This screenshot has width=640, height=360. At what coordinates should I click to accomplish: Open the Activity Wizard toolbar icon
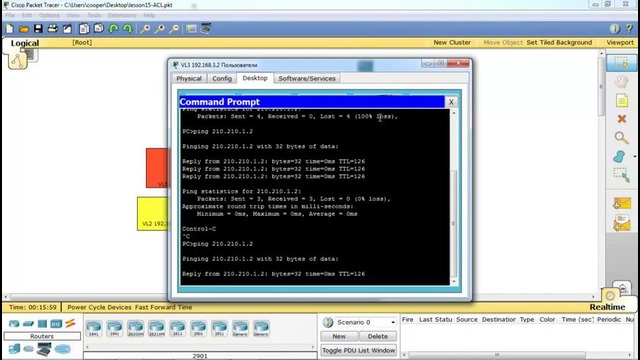click(67, 29)
